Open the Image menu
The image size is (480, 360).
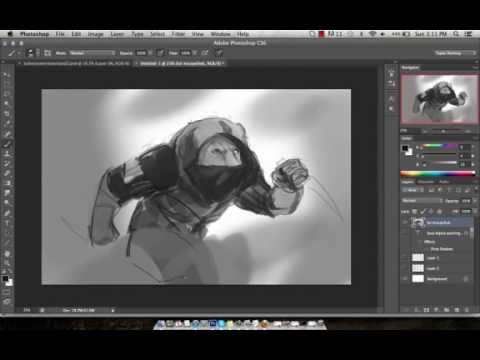(95, 34)
